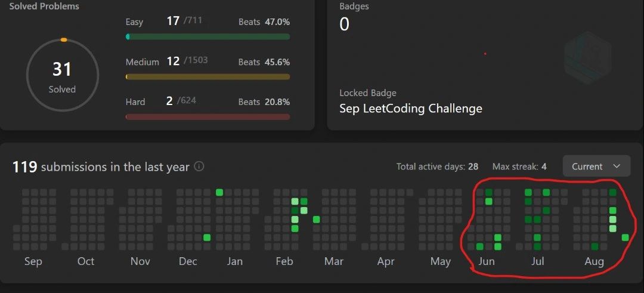The height and width of the screenshot is (293, 644).
Task: Click the green heatmap cell above Jan
Action: tap(219, 192)
